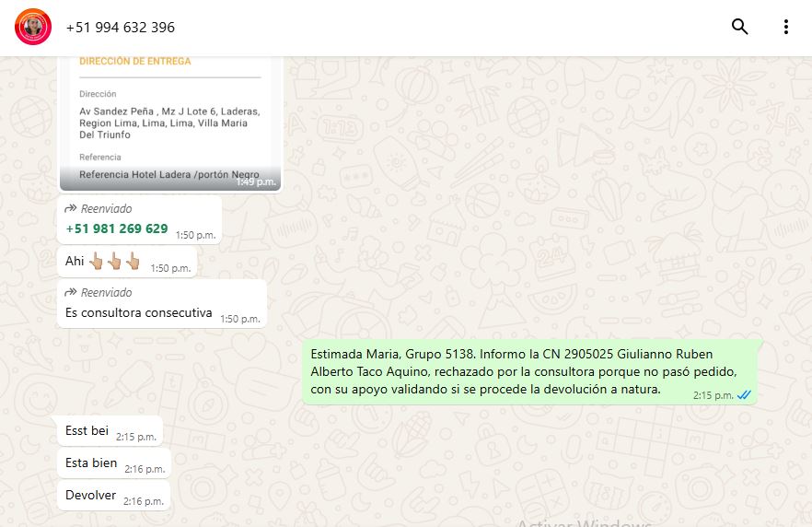
Task: Click 'Reenviado' label above the consultora message
Action: coord(106,292)
